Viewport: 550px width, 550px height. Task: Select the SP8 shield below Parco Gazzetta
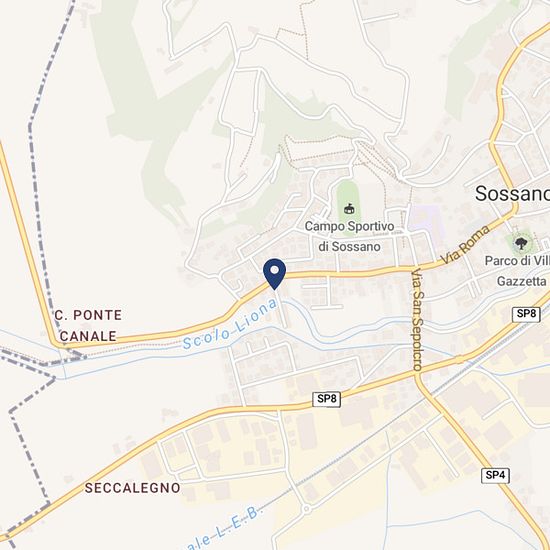(526, 314)
